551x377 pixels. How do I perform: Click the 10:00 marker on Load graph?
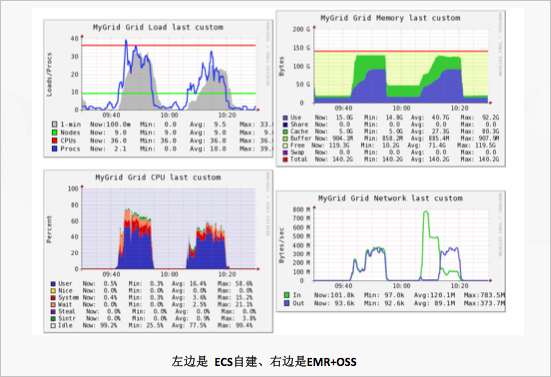169,115
